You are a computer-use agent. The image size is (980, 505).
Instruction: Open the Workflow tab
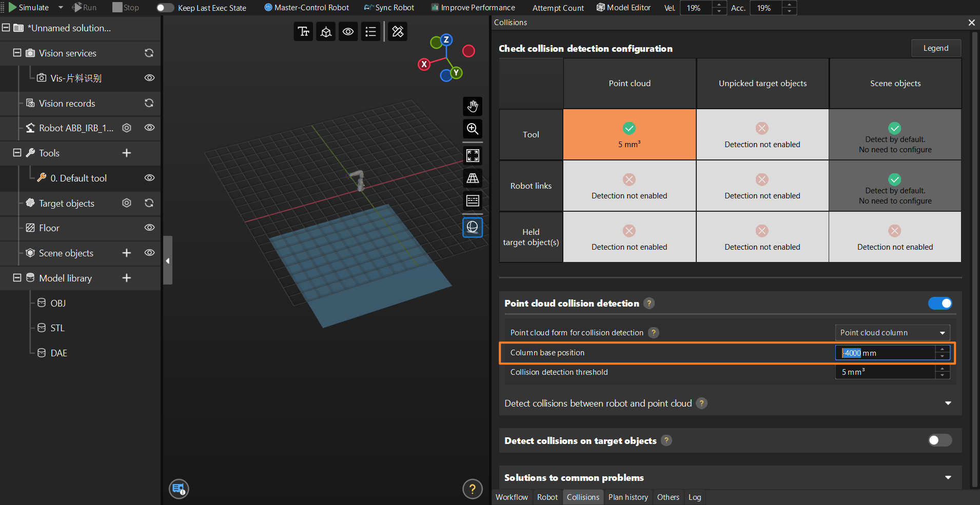[x=512, y=497]
